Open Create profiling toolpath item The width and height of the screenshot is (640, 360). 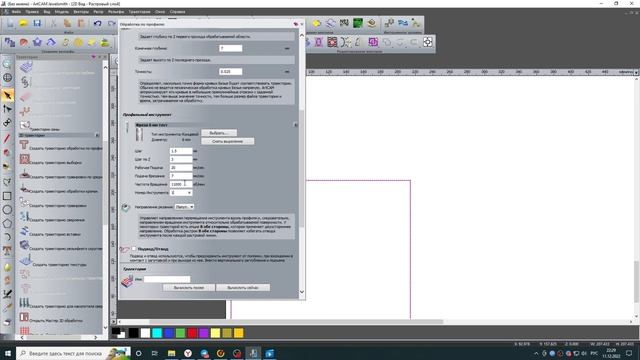(x=60, y=148)
